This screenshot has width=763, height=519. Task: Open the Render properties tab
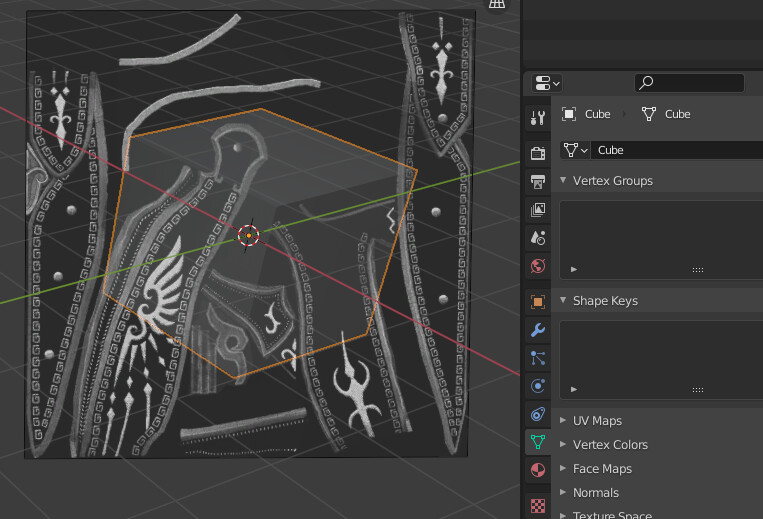538,153
